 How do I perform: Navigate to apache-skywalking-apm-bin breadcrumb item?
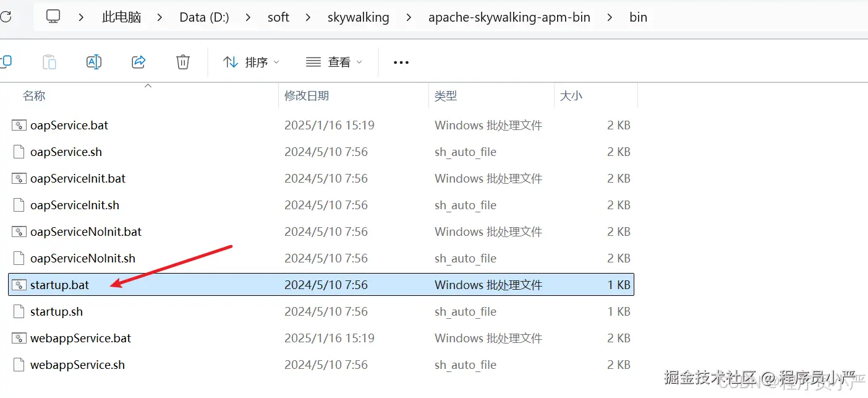coord(509,17)
